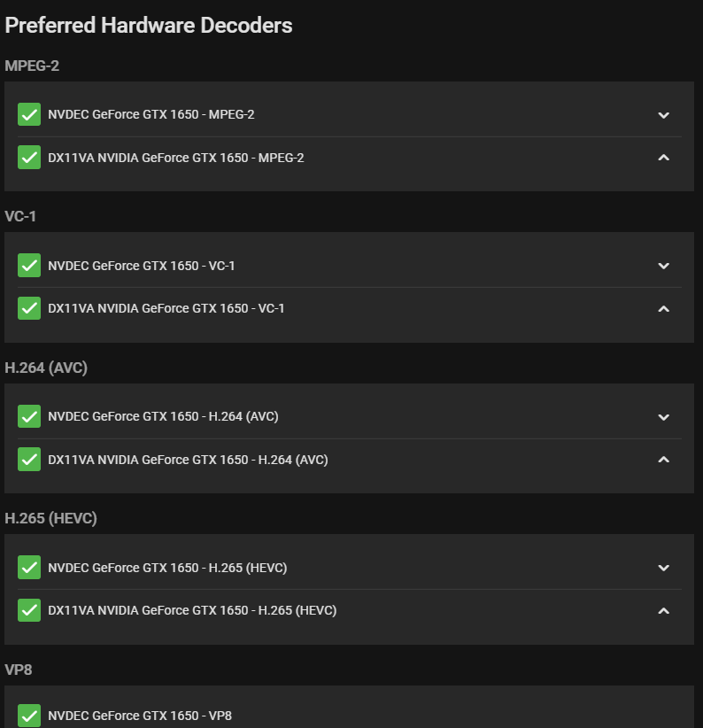
Task: Disable DX11VA NVIDIA GTX 1650 H.264 decoder
Action: pyautogui.click(x=29, y=460)
